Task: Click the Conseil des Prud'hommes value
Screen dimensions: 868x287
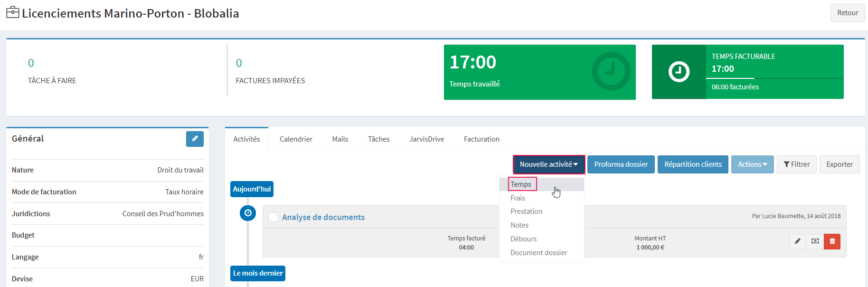Action: (163, 214)
